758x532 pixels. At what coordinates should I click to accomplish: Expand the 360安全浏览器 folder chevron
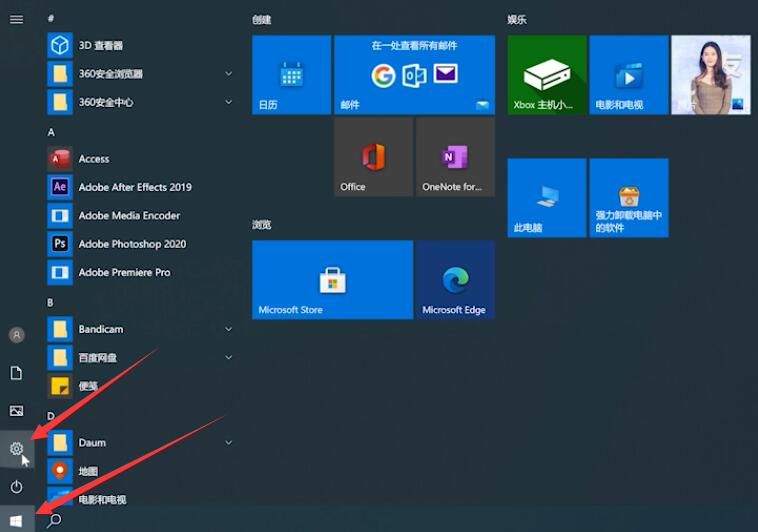tap(229, 74)
